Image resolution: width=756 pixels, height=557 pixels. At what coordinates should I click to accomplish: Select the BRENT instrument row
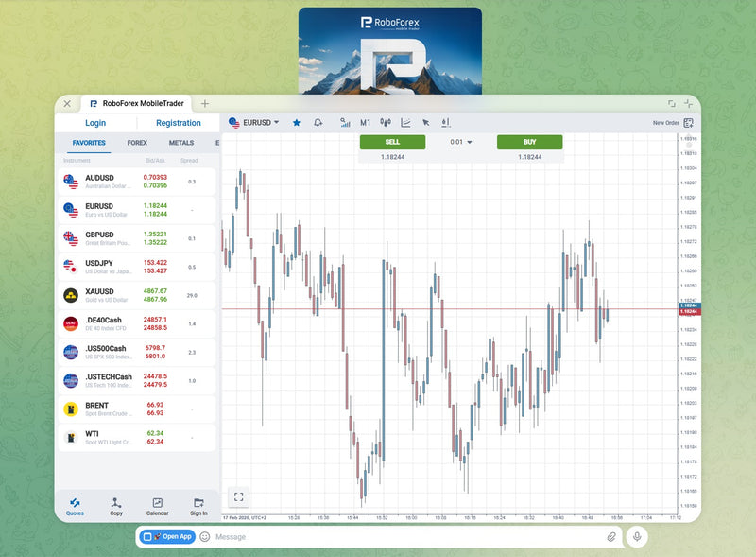click(137, 409)
